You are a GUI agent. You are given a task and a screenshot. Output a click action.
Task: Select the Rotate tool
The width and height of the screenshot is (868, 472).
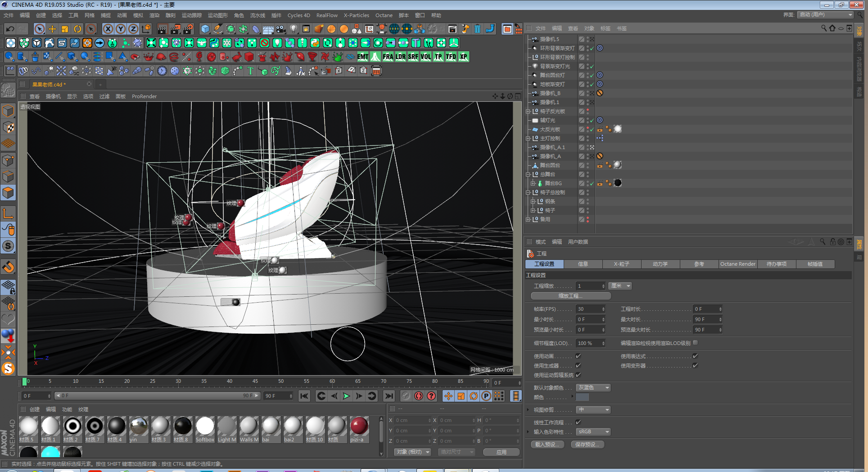tap(77, 29)
